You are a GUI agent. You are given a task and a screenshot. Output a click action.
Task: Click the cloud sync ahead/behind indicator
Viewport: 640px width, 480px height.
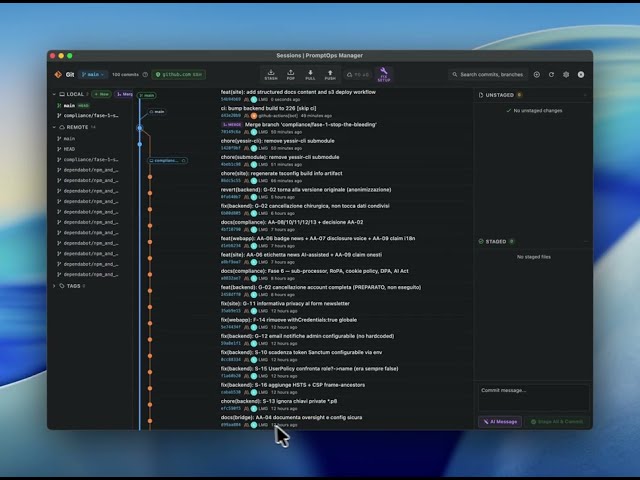click(358, 75)
